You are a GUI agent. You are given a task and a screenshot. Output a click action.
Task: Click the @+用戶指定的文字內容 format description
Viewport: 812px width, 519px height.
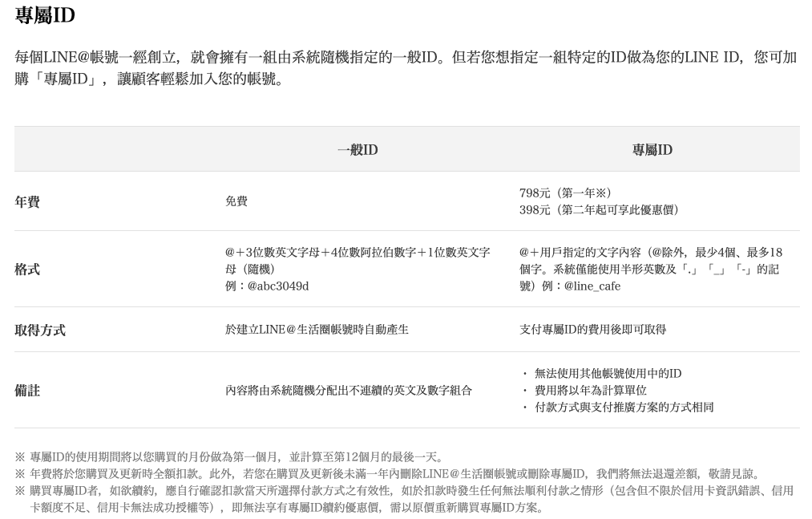tap(651, 269)
